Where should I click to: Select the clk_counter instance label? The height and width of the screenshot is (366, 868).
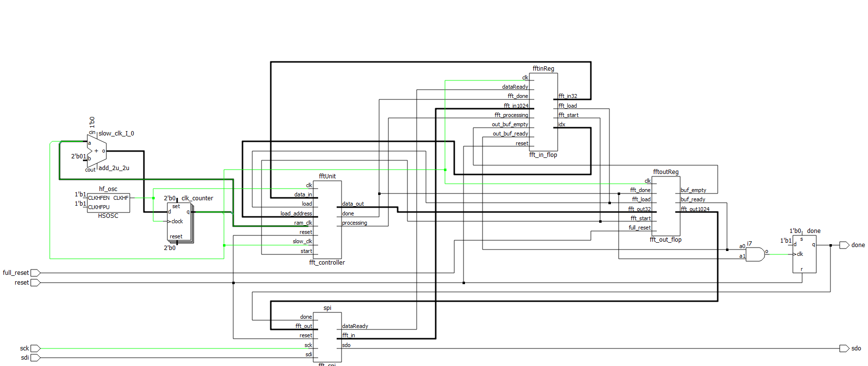[x=197, y=198]
